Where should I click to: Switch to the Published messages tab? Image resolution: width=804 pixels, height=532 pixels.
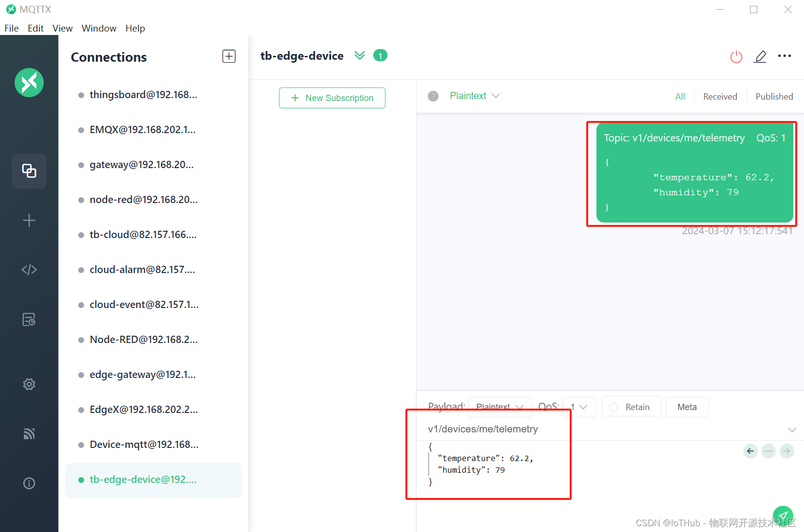[x=773, y=96]
